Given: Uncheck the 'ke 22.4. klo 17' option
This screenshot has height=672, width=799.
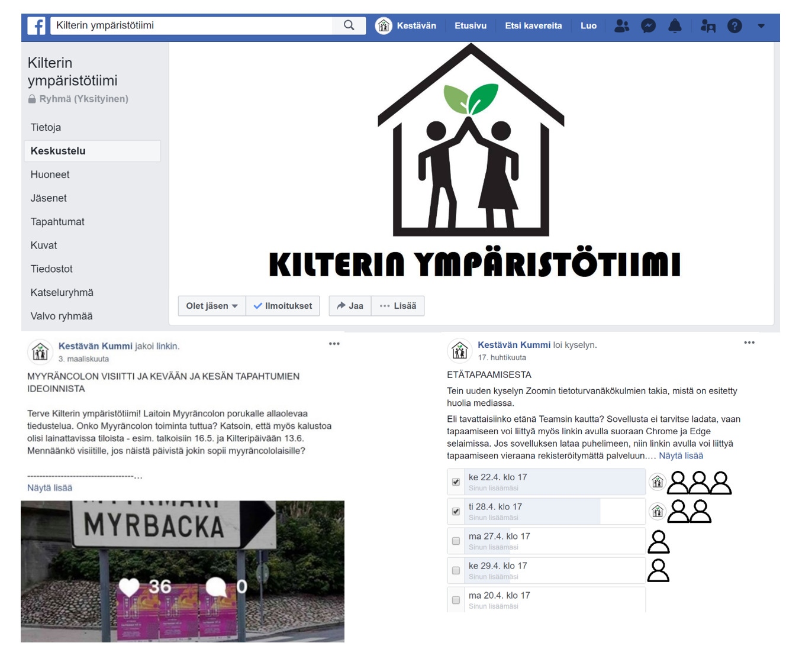Looking at the screenshot, I should [x=456, y=482].
